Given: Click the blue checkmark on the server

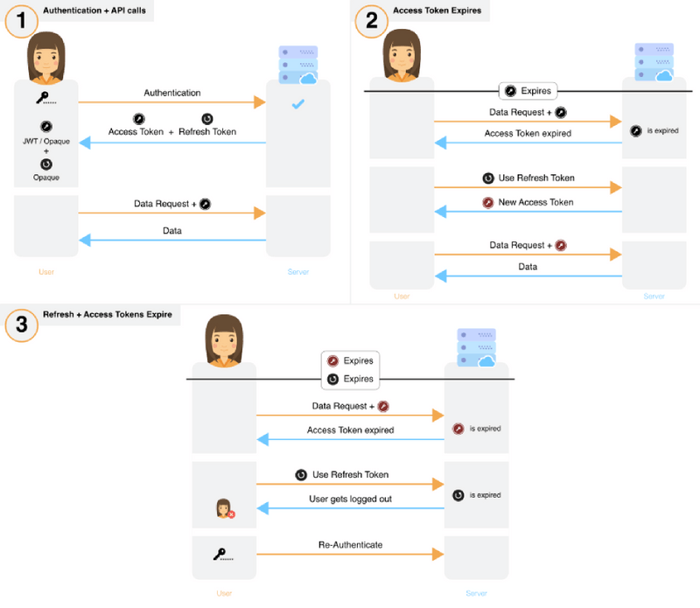Looking at the screenshot, I should (x=297, y=104).
